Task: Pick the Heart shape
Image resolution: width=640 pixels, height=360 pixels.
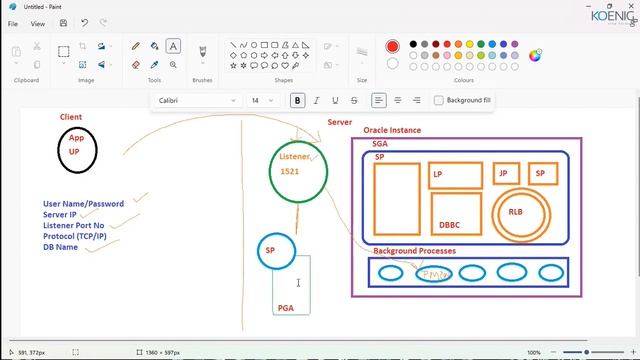Action: [285, 65]
